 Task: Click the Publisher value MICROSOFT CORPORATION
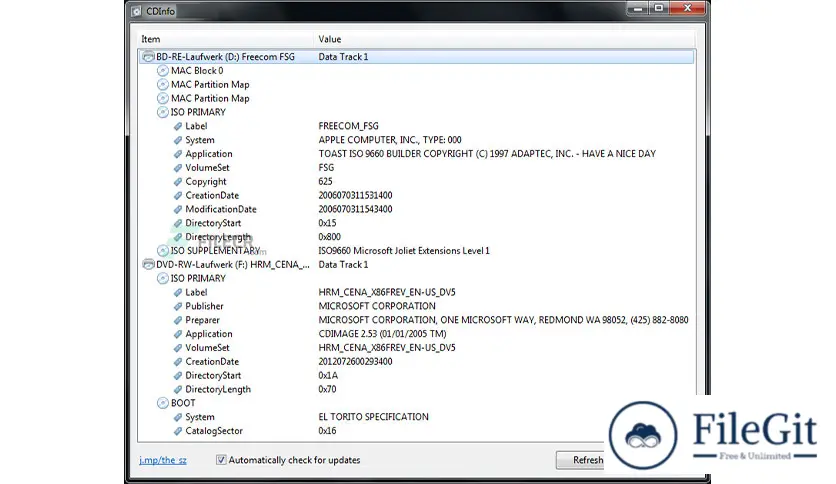[x=377, y=306]
